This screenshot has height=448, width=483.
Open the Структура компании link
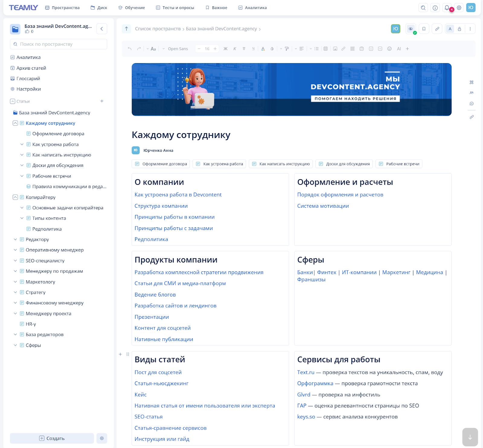coord(161,206)
